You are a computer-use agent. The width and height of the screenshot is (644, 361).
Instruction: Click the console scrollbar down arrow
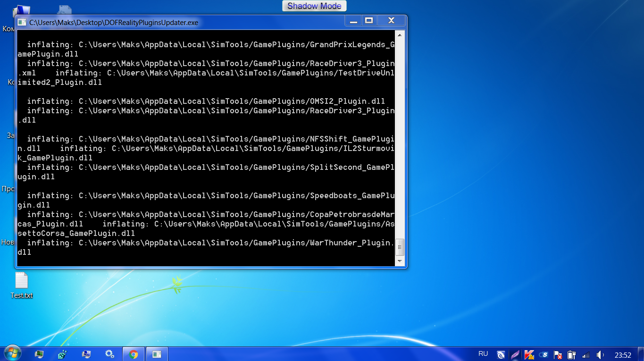(x=400, y=260)
